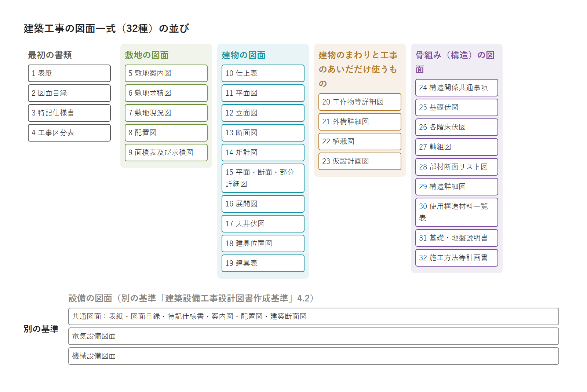Select '6 敷地求積図' box
This screenshot has height=392, width=587.
pos(166,93)
